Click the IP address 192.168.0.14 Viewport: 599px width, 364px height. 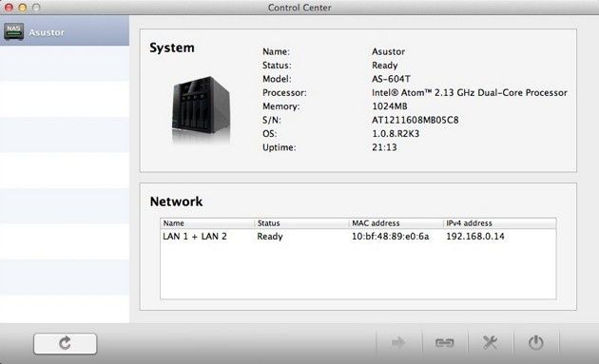pyautogui.click(x=475, y=237)
